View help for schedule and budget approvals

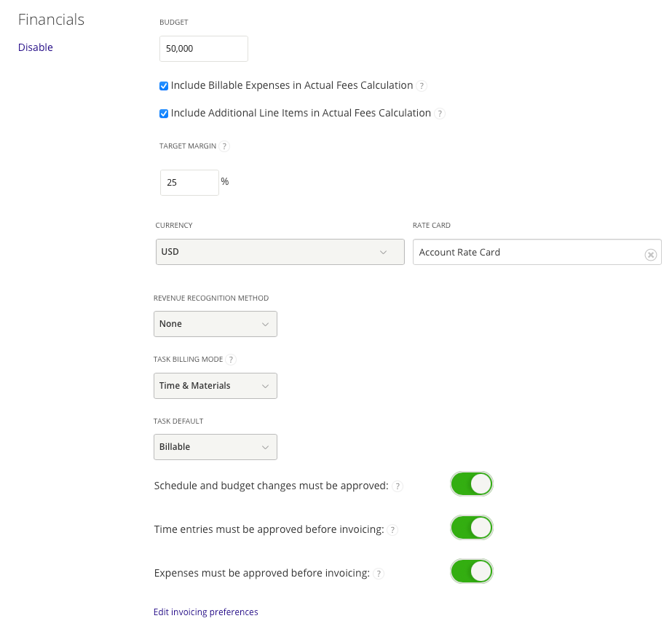click(x=398, y=486)
